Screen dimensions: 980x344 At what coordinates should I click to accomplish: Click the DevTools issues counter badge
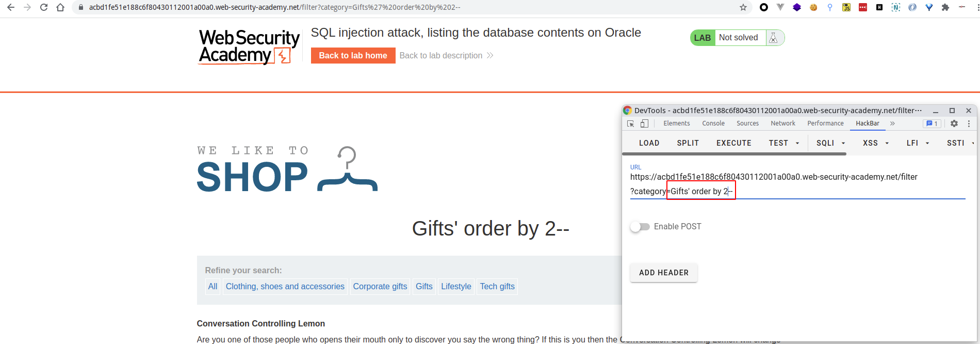[932, 123]
